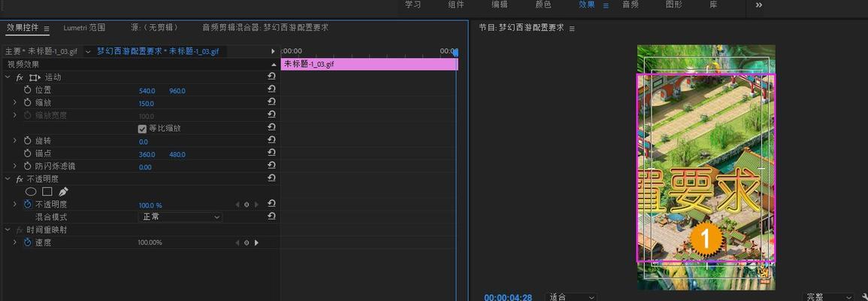
Task: Go to next opacity keyframe
Action: (256, 205)
